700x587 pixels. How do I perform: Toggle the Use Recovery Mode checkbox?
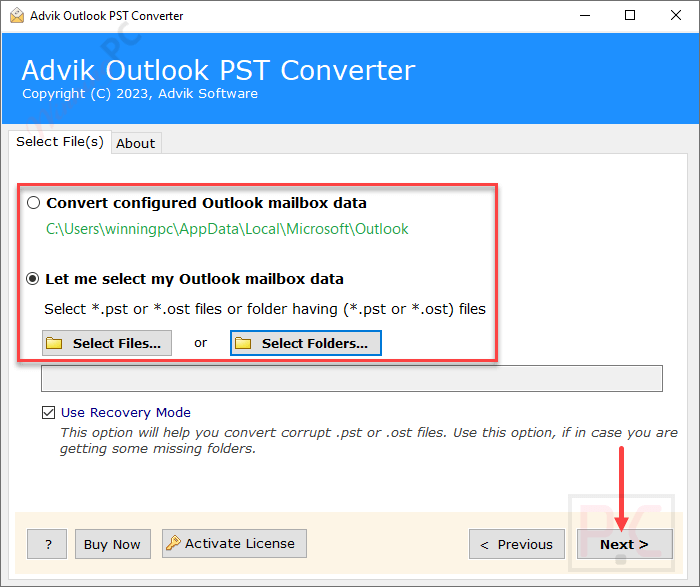pos(48,412)
